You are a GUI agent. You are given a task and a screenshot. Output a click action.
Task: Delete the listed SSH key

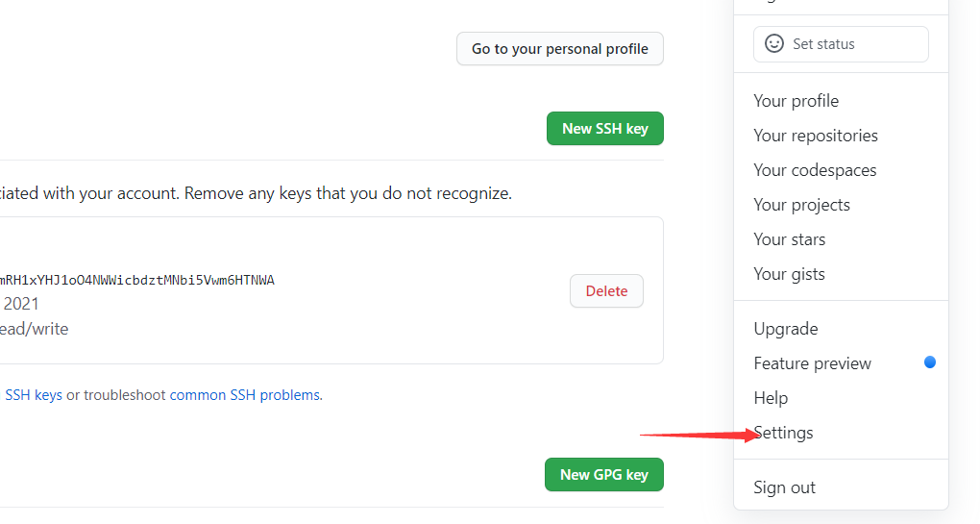tap(606, 291)
